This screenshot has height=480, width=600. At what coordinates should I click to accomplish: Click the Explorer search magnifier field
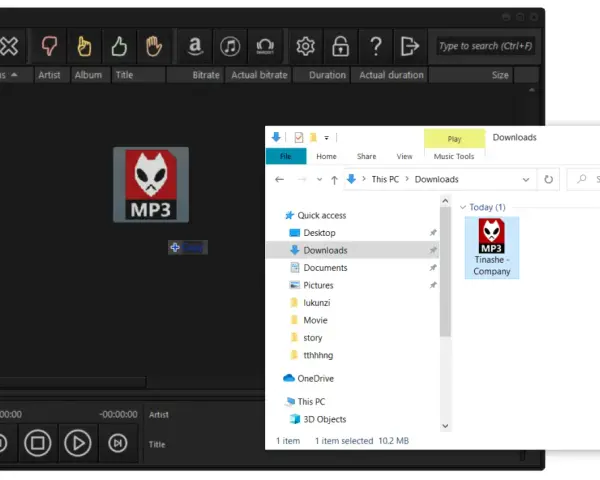(x=582, y=179)
